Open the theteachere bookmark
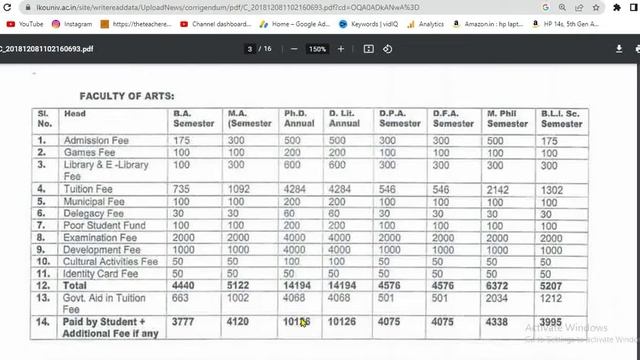The width and height of the screenshot is (640, 360). 136,24
